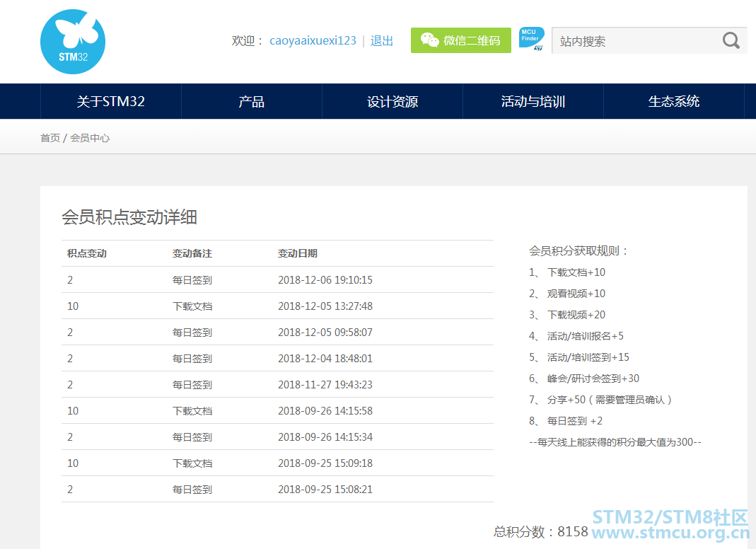Click the 会员积点变动详细 heading
The height and width of the screenshot is (549, 756).
[129, 217]
